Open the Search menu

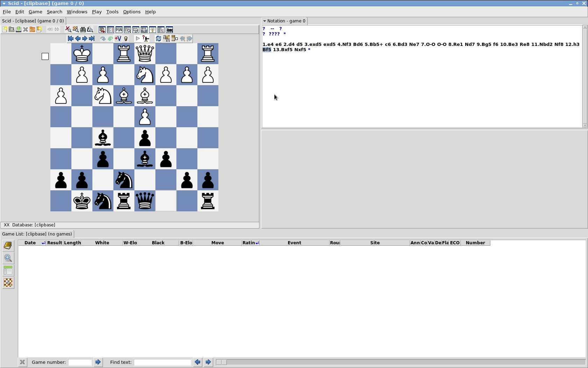[x=55, y=12]
